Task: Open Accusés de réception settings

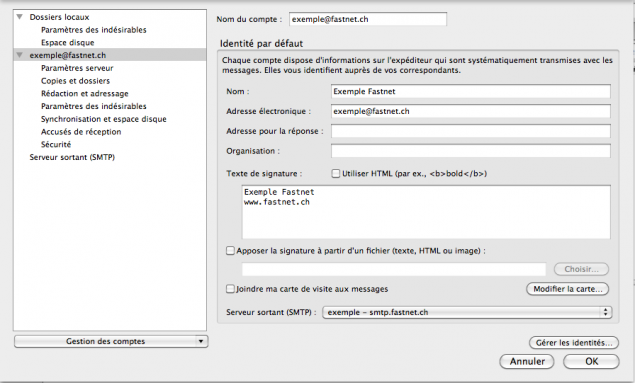Action: point(81,132)
